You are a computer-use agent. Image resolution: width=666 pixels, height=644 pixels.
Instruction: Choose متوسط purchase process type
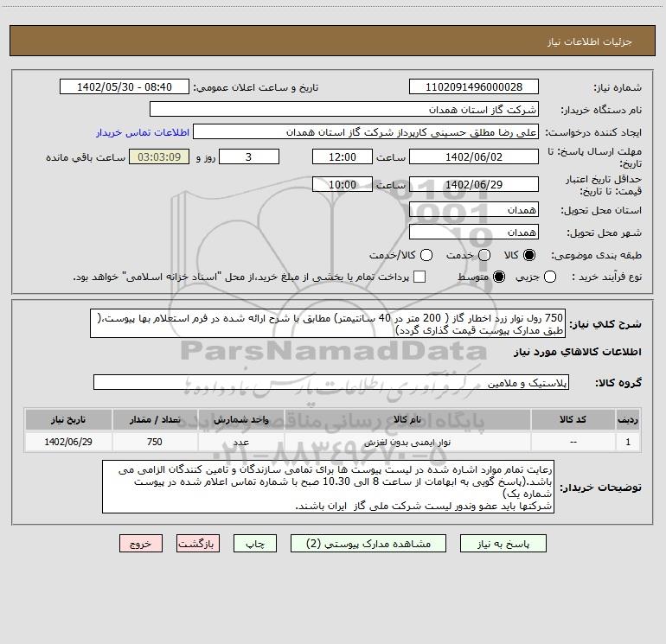499,277
